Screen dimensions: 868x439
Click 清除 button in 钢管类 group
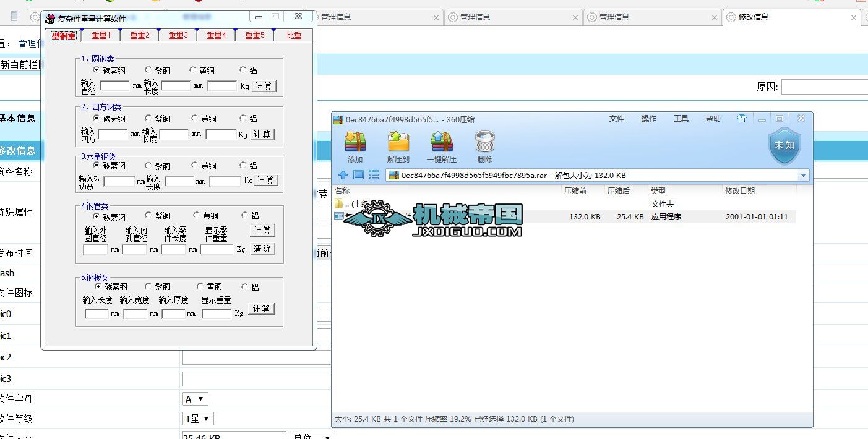(x=262, y=249)
